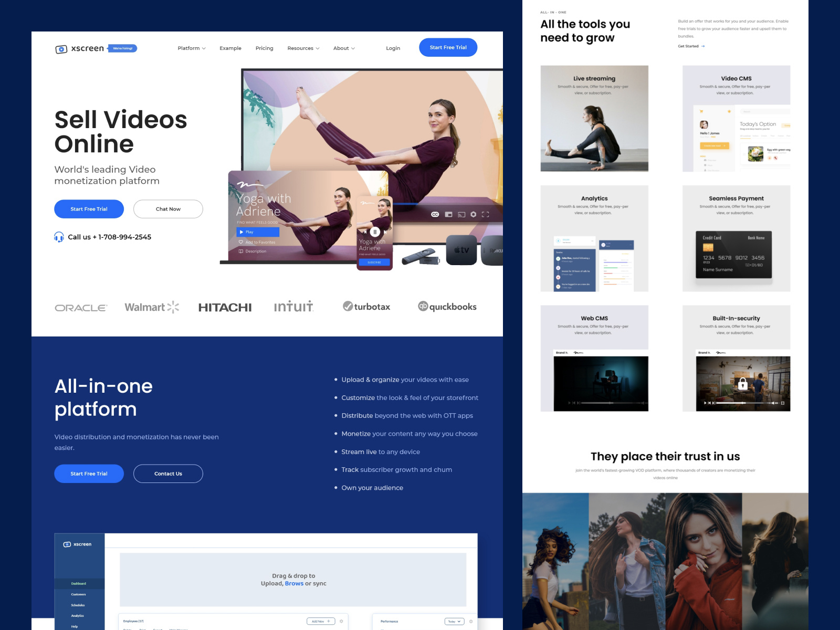Expand the Today dropdown in Performance widget
This screenshot has height=630, width=840.
[455, 621]
